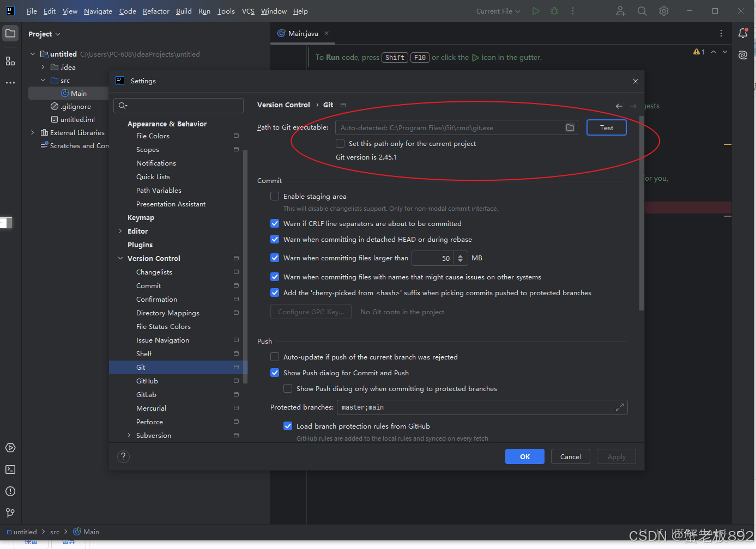This screenshot has height=549, width=756.
Task: Switch to the Main.java editor tab
Action: pos(303,33)
